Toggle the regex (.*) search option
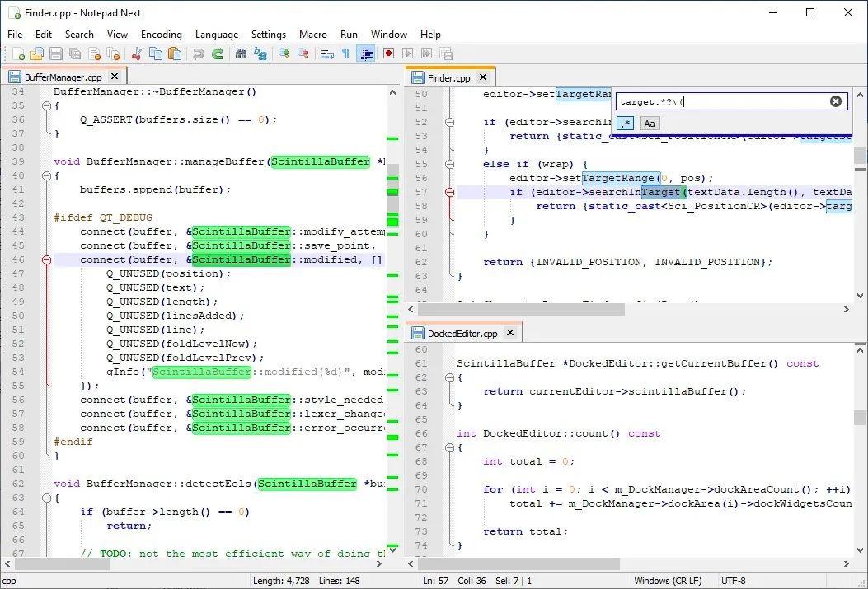Viewport: 868px width, 589px height. click(x=626, y=124)
